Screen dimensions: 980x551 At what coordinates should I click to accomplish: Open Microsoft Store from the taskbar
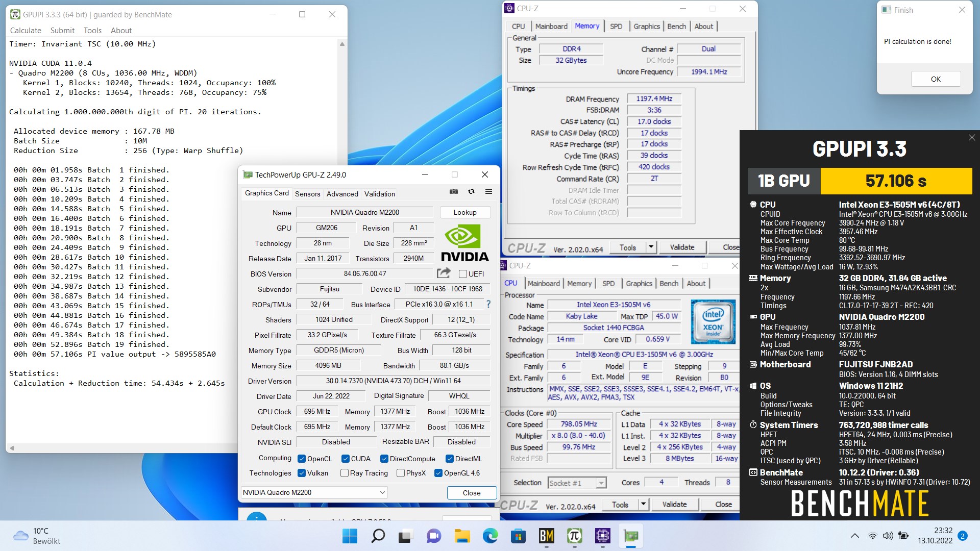click(x=518, y=536)
